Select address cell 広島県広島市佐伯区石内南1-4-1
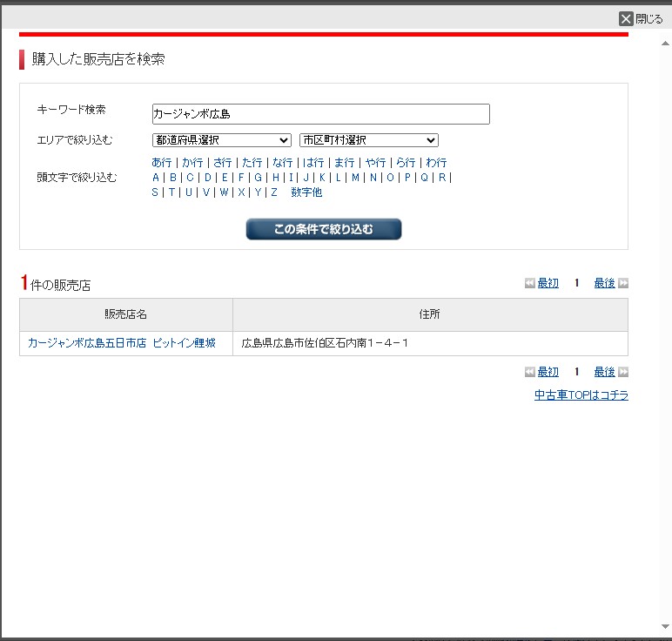The image size is (672, 641). (x=430, y=343)
